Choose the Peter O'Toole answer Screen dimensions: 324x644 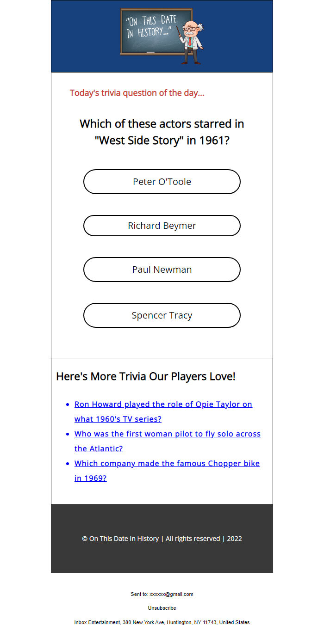(x=162, y=182)
